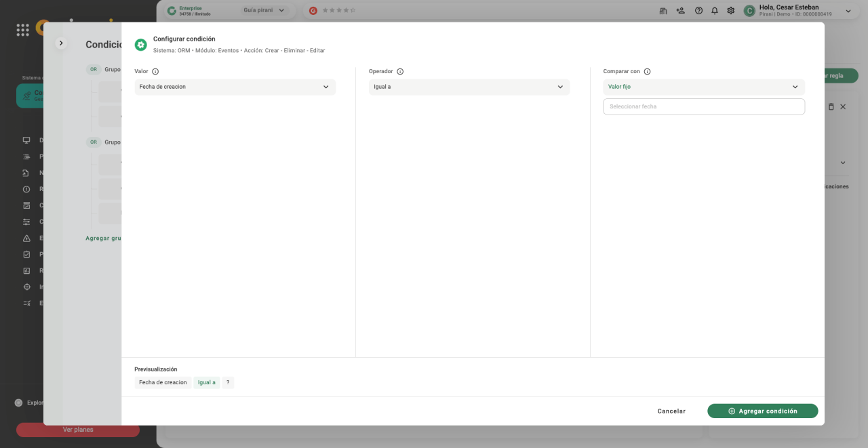868x448 pixels.
Task: Click the apps grid icon in sidebar
Action: (22, 30)
